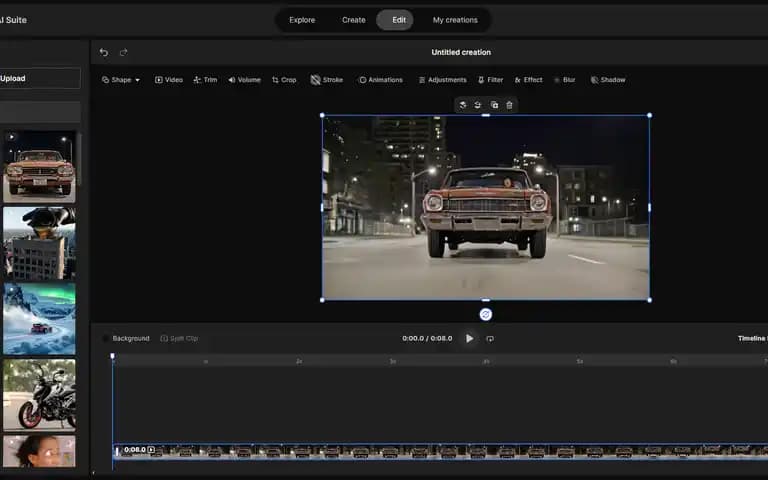Open the Shadow settings
Viewport: 768px width, 480px height.
(608, 80)
